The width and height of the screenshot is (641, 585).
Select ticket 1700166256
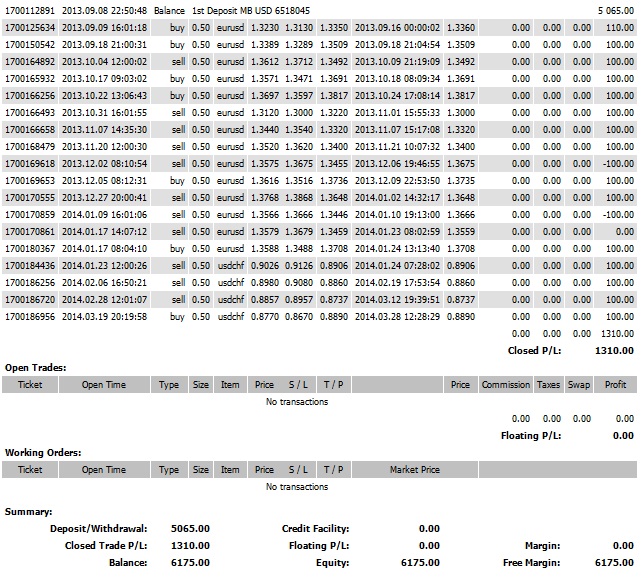30,96
